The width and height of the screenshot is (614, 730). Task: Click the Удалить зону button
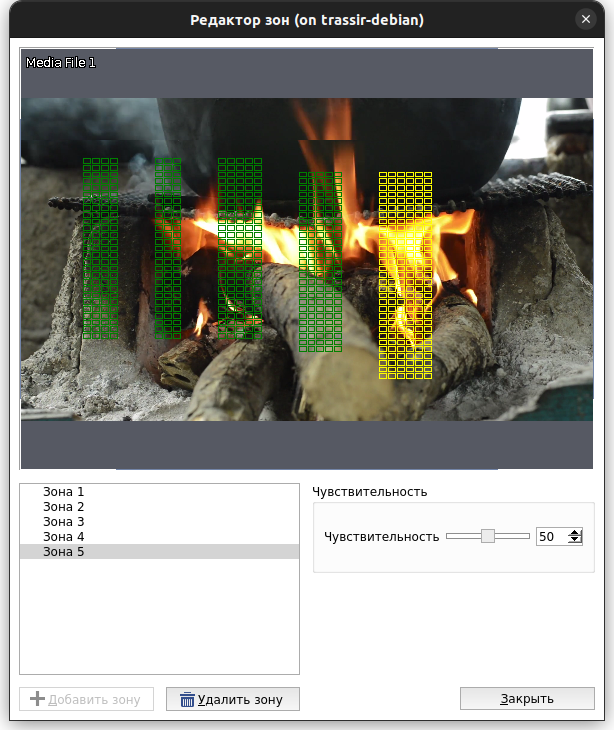[233, 699]
